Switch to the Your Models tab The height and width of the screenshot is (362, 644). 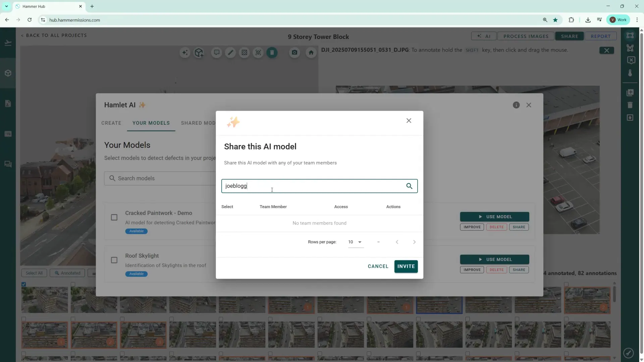point(151,123)
